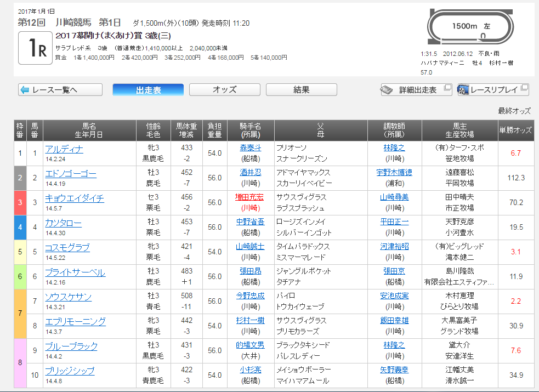
Task: Switch to the 出走表 tab
Action: click(x=148, y=90)
